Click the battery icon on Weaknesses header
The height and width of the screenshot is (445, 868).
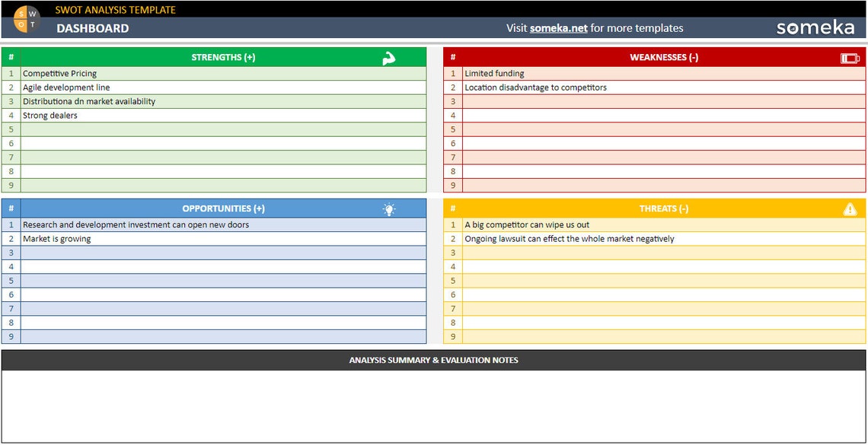[848, 56]
